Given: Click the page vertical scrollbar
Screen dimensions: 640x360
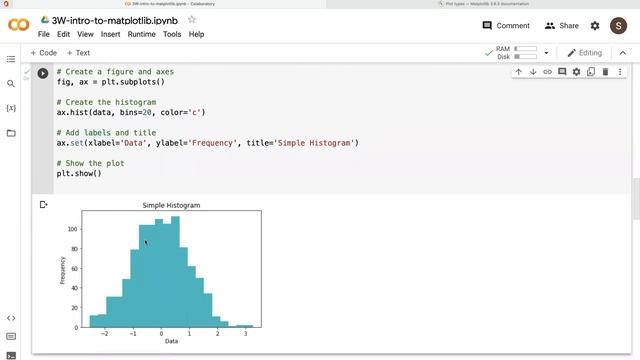Looking at the screenshot, I should (636, 199).
